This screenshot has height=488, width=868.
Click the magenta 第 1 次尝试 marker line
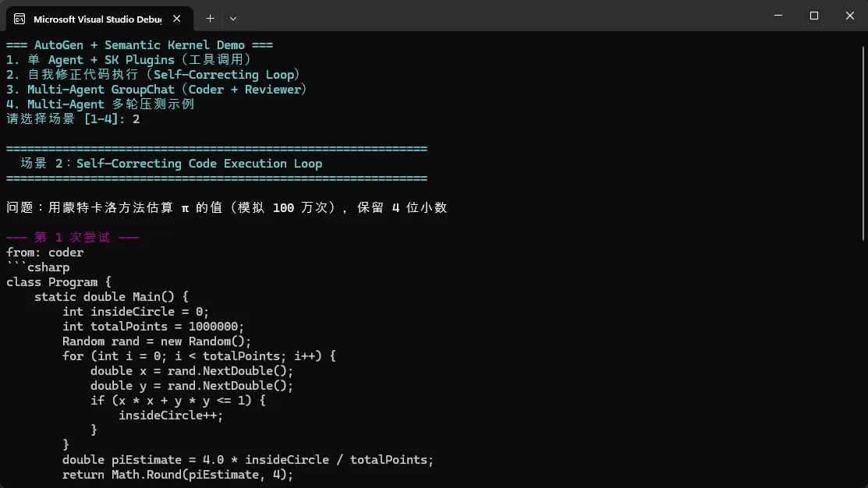pyautogui.click(x=73, y=238)
